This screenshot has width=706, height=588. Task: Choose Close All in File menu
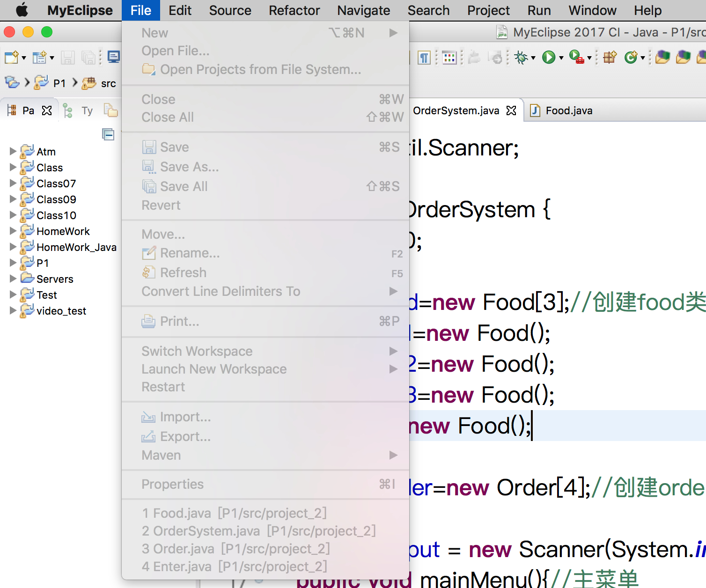pos(265,117)
